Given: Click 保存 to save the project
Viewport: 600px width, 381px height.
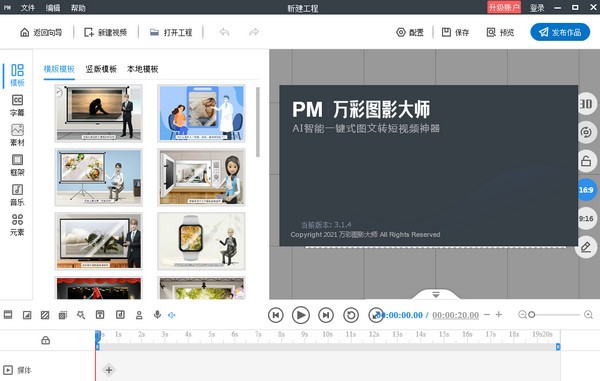Looking at the screenshot, I should coord(455,33).
